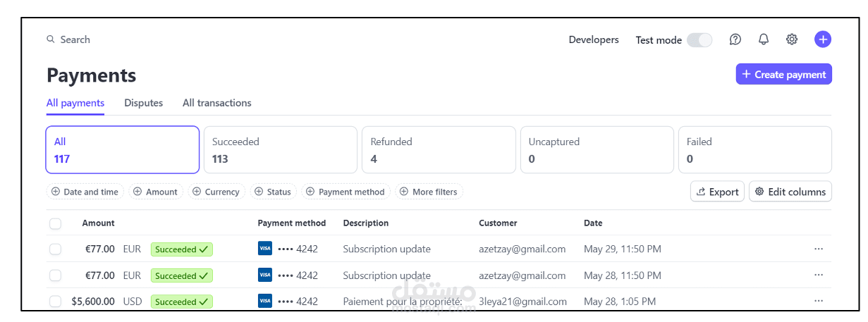Click the Export button
Viewport: 868px width, 322px height.
(717, 192)
